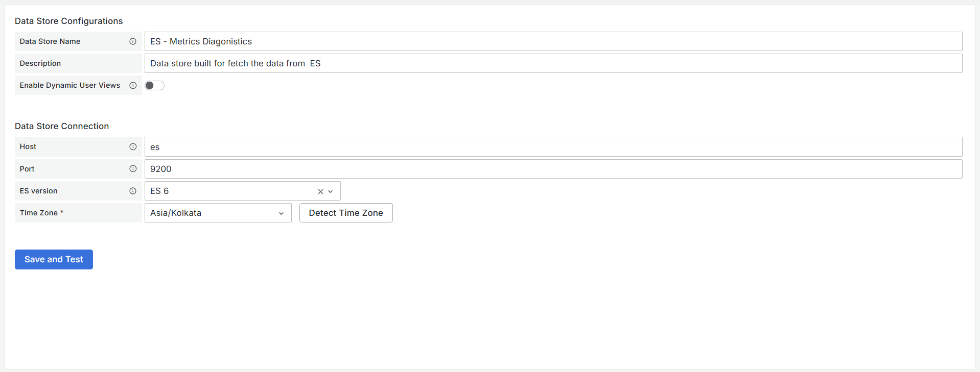980x372 pixels.
Task: Open the ES version info icon
Action: click(x=133, y=191)
